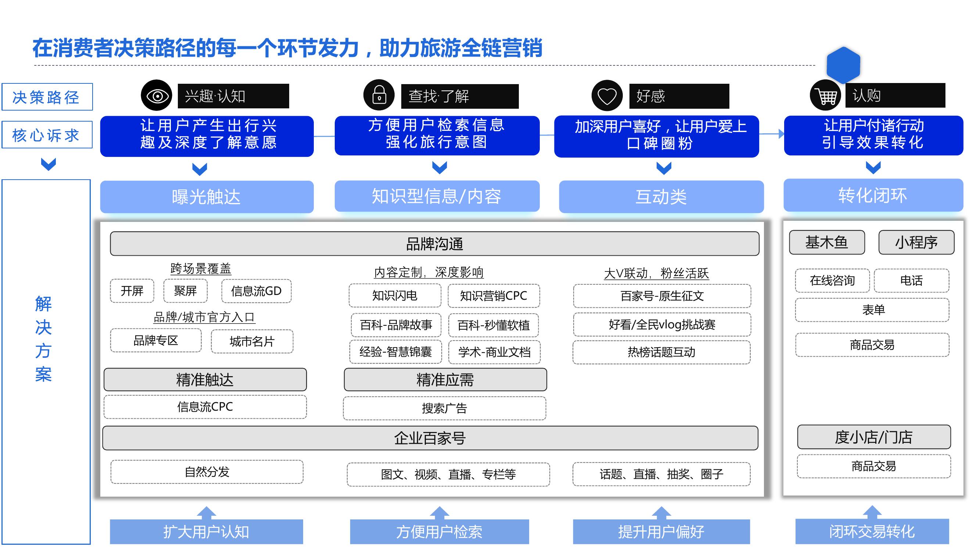The height and width of the screenshot is (551, 980).
Task: Select the 曝光触达 header
Action: tap(207, 197)
